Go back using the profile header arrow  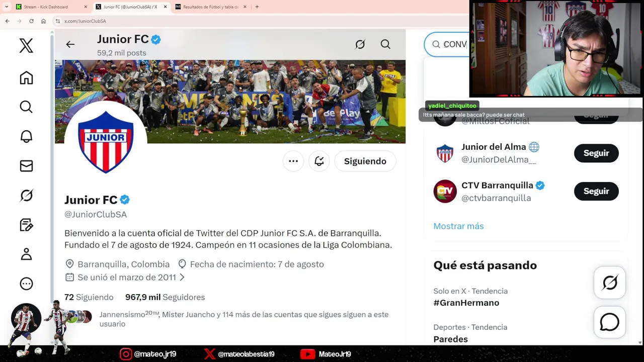pos(70,44)
